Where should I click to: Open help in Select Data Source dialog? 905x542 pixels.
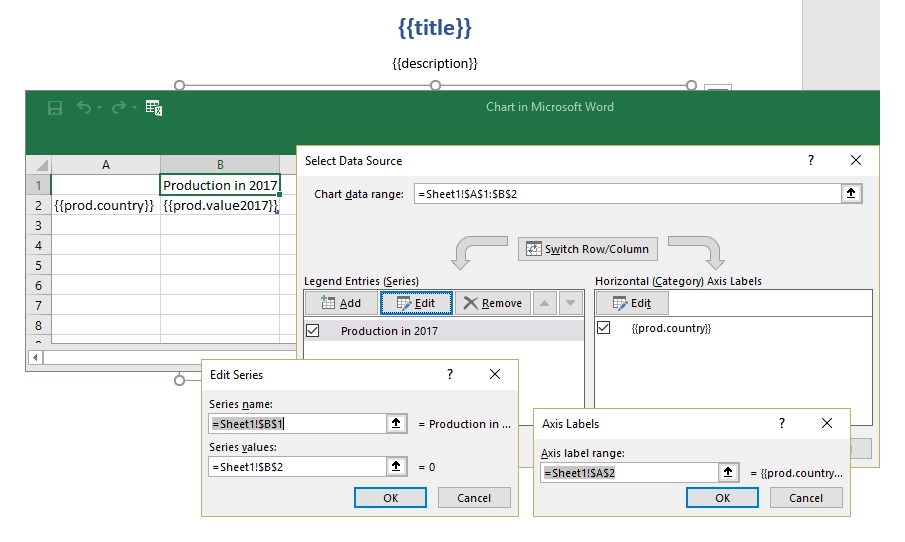pyautogui.click(x=811, y=160)
